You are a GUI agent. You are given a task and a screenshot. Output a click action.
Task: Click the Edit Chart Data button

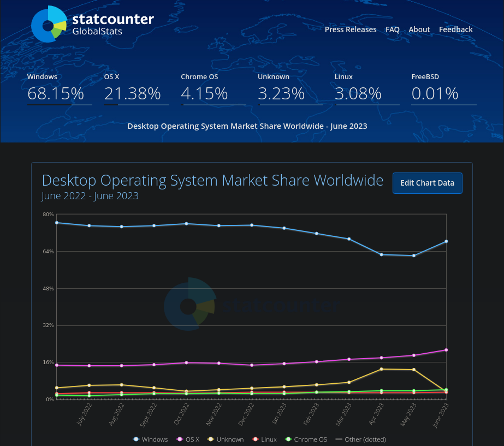[x=427, y=183]
